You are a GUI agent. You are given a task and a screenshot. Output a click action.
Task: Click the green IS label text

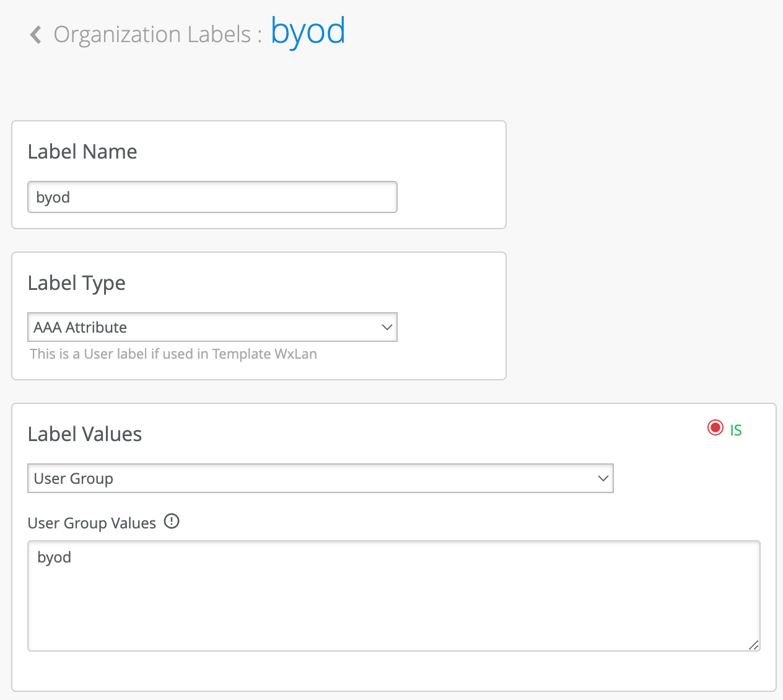coord(736,430)
